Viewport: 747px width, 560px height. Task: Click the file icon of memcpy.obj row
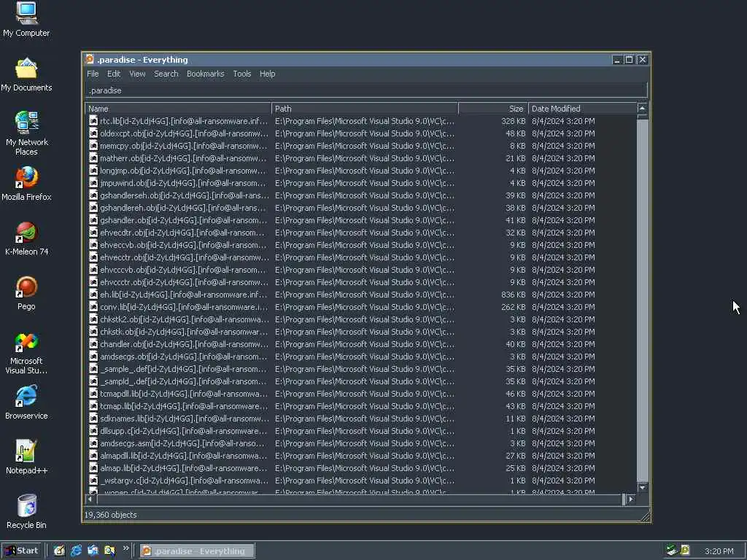coord(93,146)
